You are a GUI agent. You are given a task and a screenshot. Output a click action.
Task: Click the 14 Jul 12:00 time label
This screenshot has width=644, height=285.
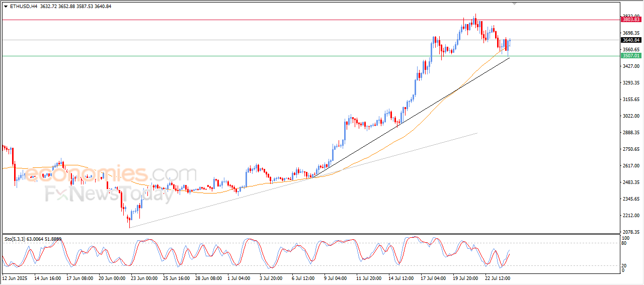pos(401,277)
